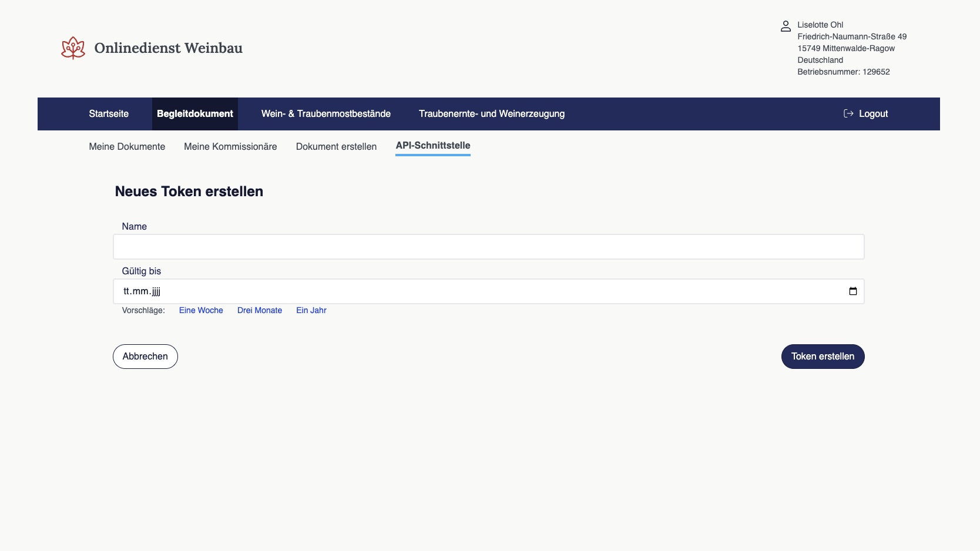Image resolution: width=980 pixels, height=551 pixels.
Task: Open Wein- & Traubenmostbestände section
Action: (x=325, y=113)
